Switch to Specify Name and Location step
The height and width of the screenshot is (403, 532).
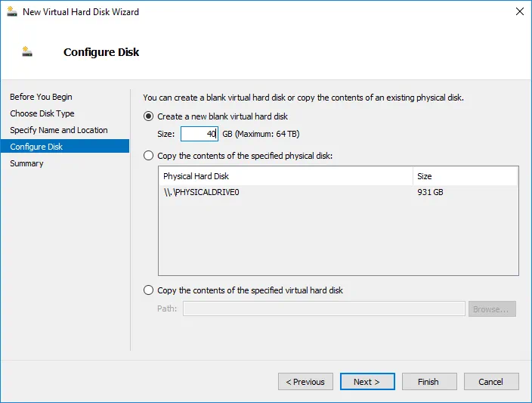click(59, 130)
